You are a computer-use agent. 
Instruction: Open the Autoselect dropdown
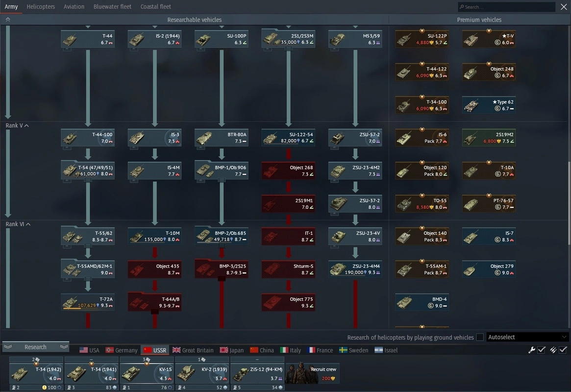pyautogui.click(x=527, y=337)
